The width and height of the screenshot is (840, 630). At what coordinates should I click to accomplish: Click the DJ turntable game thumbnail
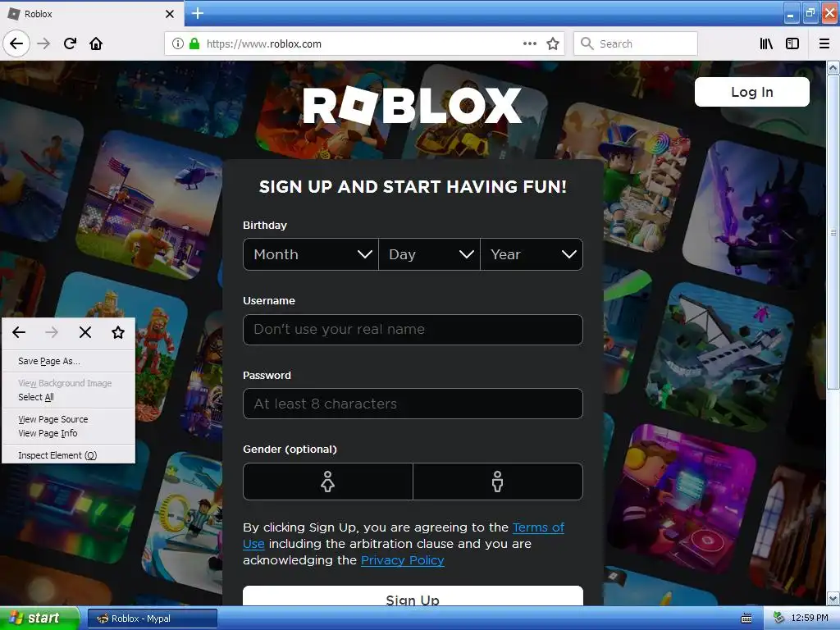coord(683,498)
